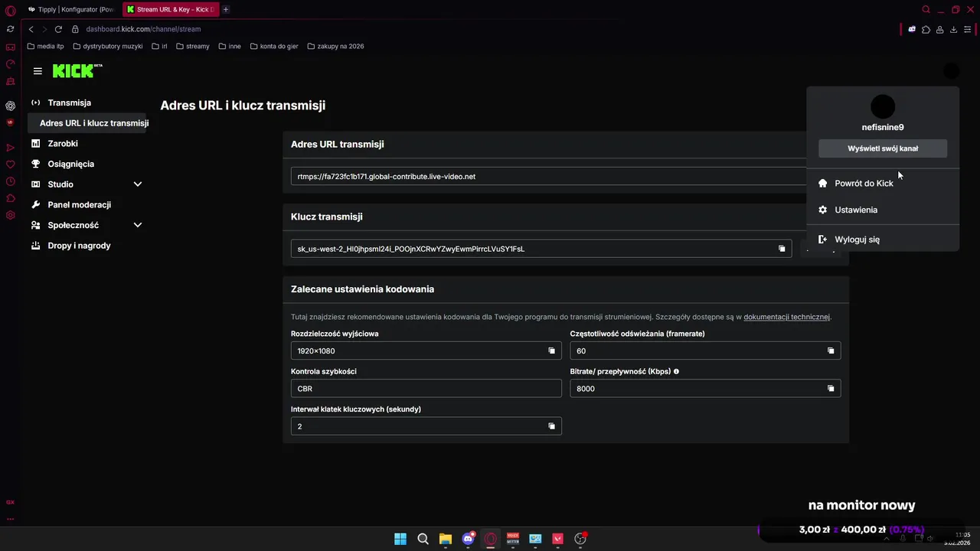The height and width of the screenshot is (551, 980).
Task: Open the Dropy i nagrody page
Action: (79, 246)
